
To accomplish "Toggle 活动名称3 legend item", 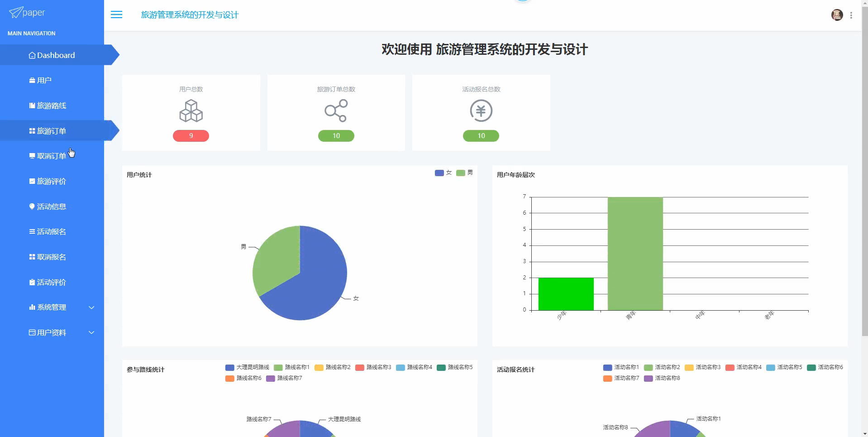I will 703,367.
